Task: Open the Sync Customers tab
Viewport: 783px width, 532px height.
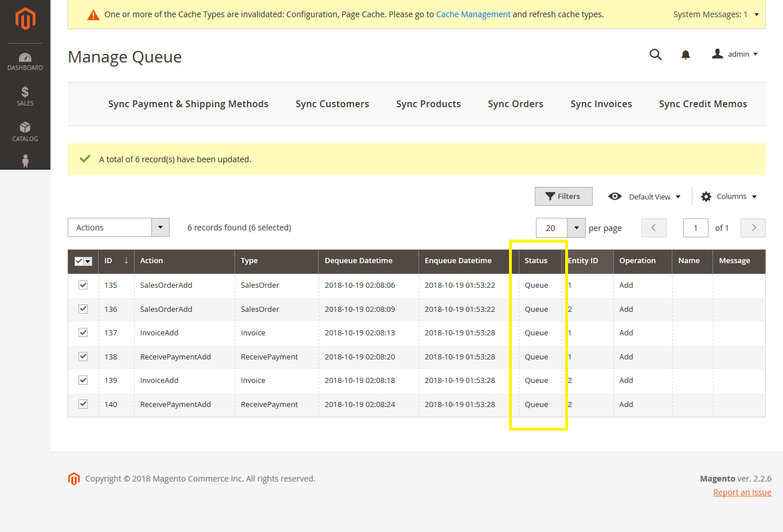Action: pyautogui.click(x=332, y=104)
